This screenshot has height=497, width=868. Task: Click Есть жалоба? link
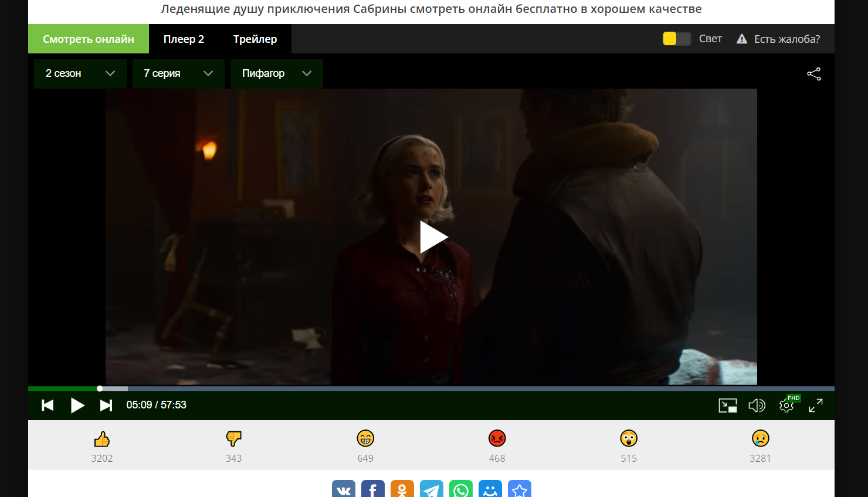click(787, 39)
